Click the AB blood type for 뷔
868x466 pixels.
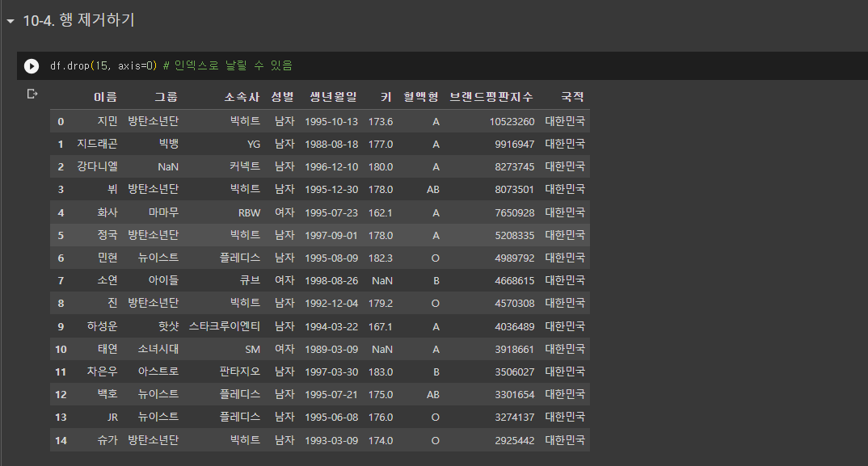coord(433,190)
